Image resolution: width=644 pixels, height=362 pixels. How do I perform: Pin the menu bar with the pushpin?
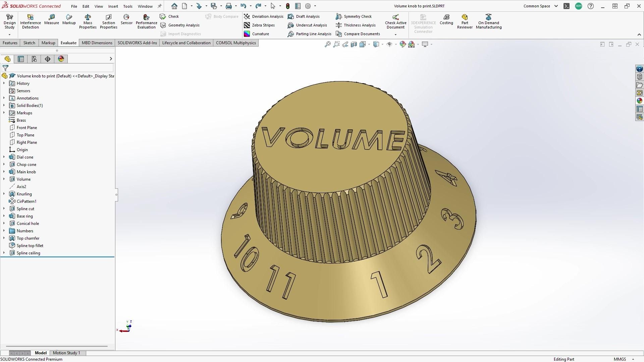160,6
